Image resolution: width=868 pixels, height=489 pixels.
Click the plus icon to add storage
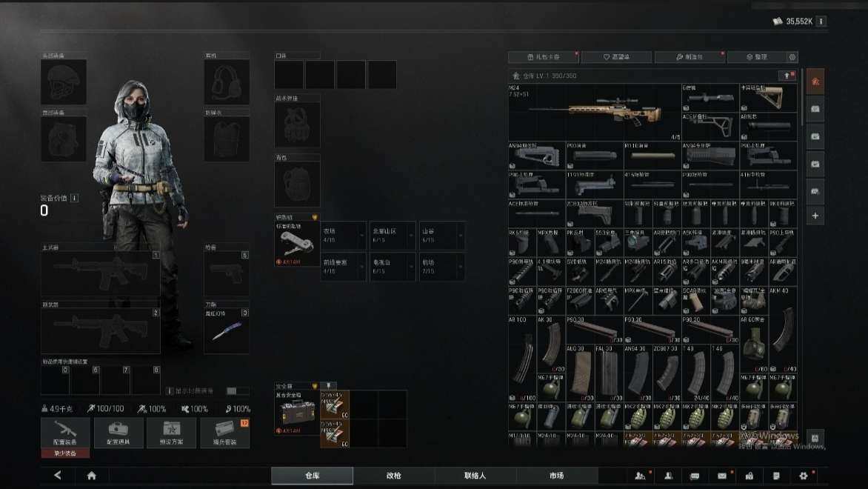coord(815,216)
